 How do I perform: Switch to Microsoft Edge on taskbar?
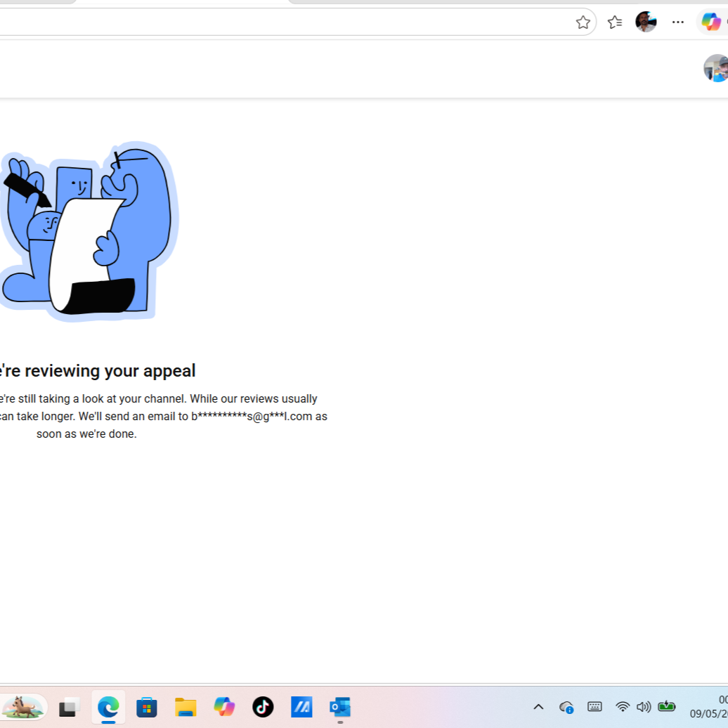tap(108, 707)
